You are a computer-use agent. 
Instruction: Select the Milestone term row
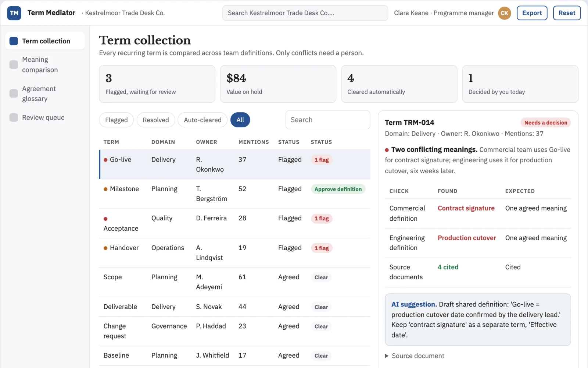[234, 194]
